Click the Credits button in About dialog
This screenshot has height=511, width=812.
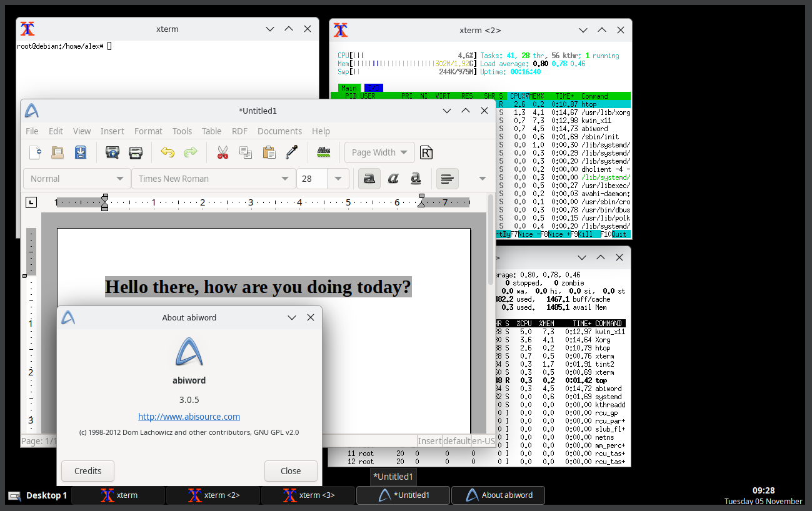click(x=88, y=471)
